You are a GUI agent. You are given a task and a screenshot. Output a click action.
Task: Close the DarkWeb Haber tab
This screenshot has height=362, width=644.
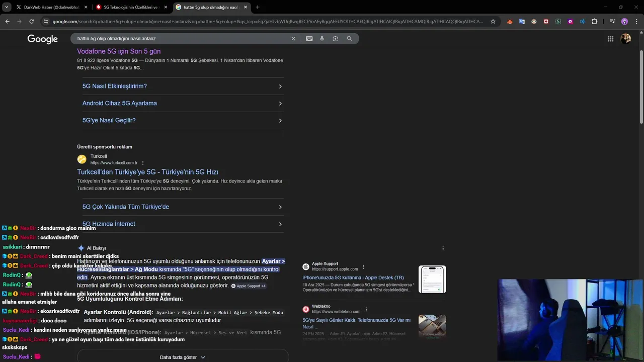coord(86,7)
